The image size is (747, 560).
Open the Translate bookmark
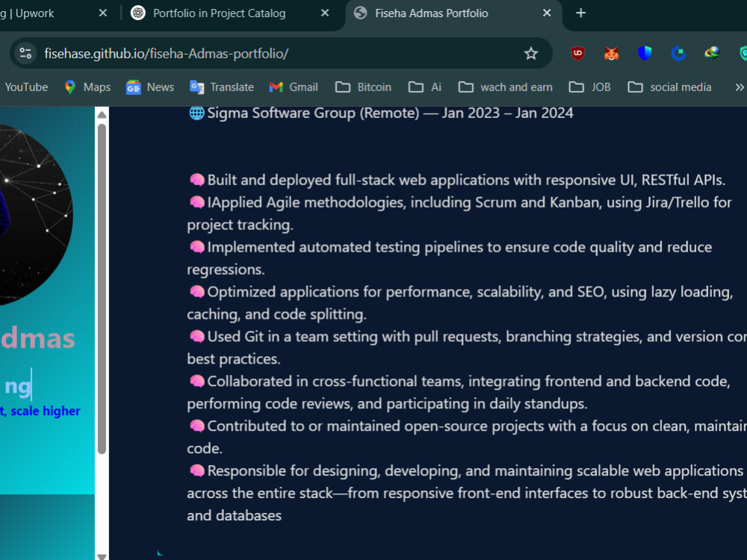tap(222, 87)
